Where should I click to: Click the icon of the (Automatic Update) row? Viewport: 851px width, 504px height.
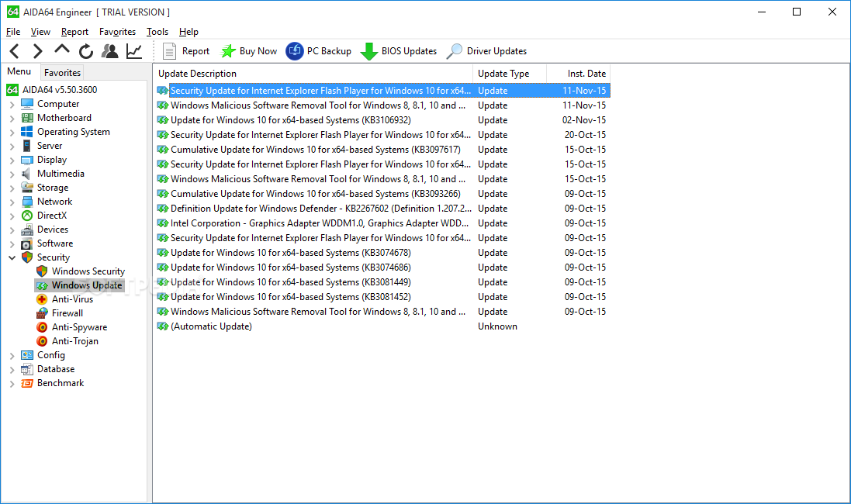click(x=162, y=326)
